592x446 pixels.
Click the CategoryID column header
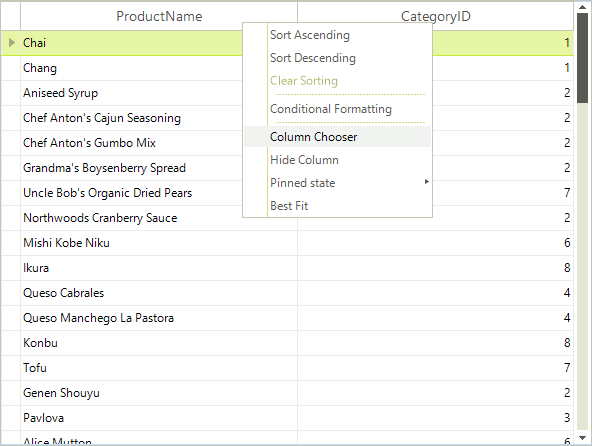[435, 16]
